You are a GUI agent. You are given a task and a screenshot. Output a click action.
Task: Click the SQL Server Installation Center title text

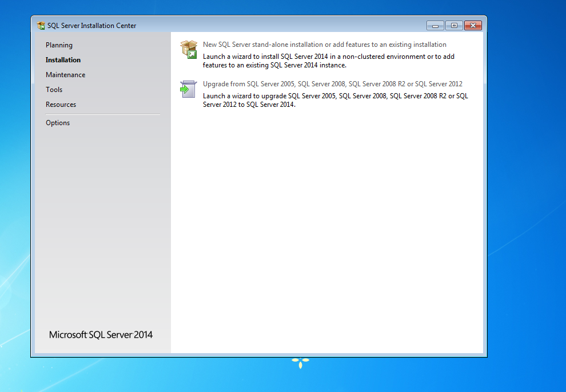point(91,25)
